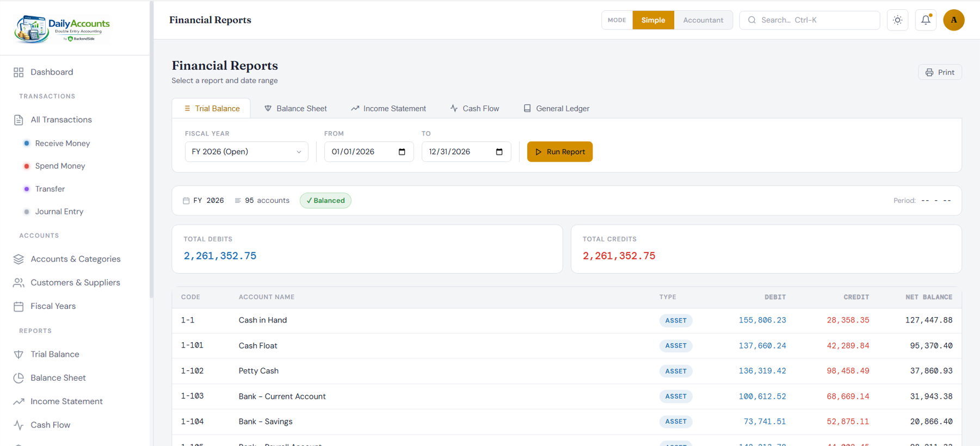Click the Account Name column header
The width and height of the screenshot is (980, 446).
pyautogui.click(x=267, y=297)
